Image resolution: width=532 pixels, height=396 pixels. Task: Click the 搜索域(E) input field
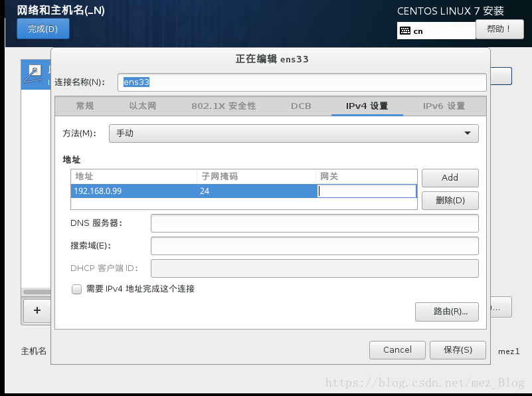click(x=315, y=246)
